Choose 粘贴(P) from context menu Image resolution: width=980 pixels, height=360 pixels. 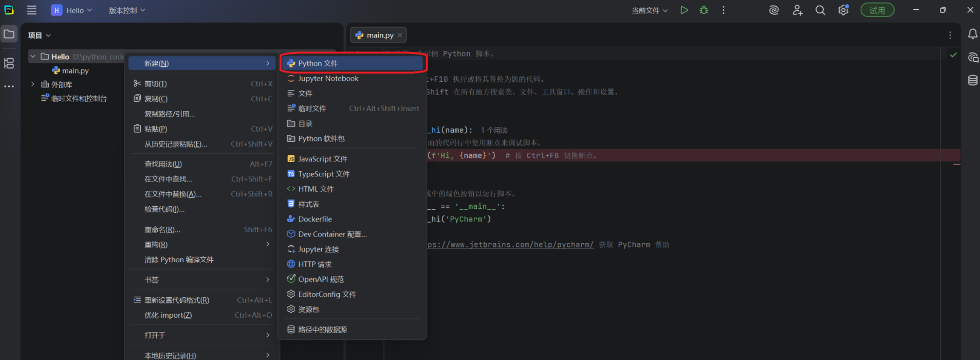[x=202, y=129]
